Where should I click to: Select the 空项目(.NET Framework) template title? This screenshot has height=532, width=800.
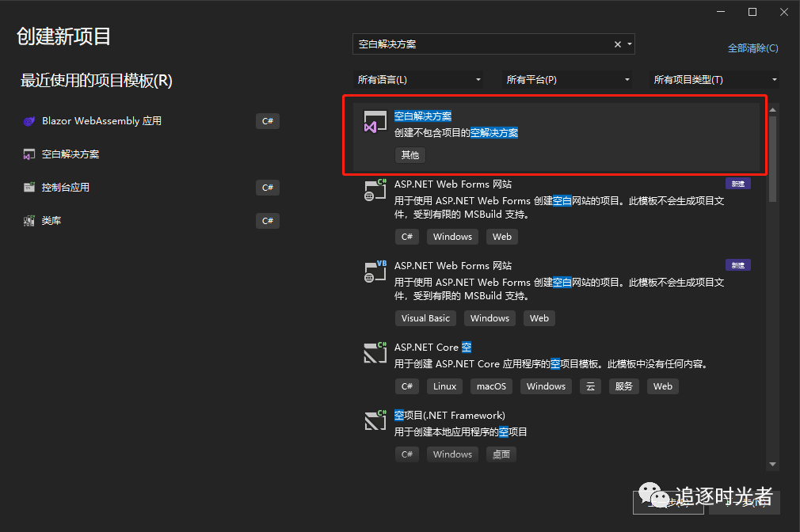coord(449,415)
